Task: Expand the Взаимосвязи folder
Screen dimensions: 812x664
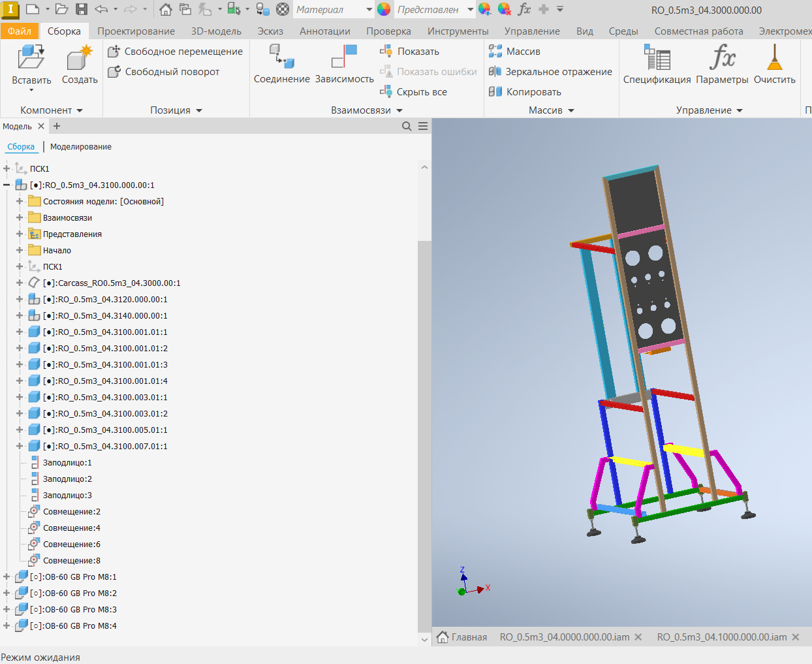Action: [x=20, y=217]
